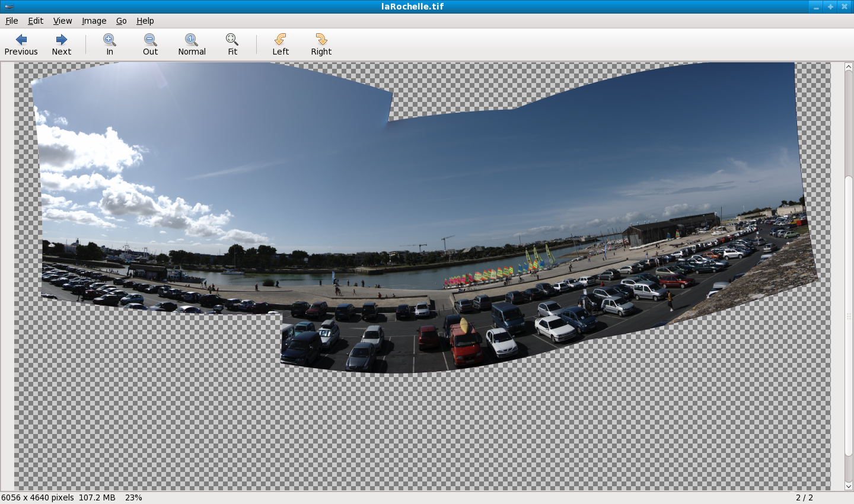Open the View menu
Viewport: 854px width, 504px height.
click(62, 21)
